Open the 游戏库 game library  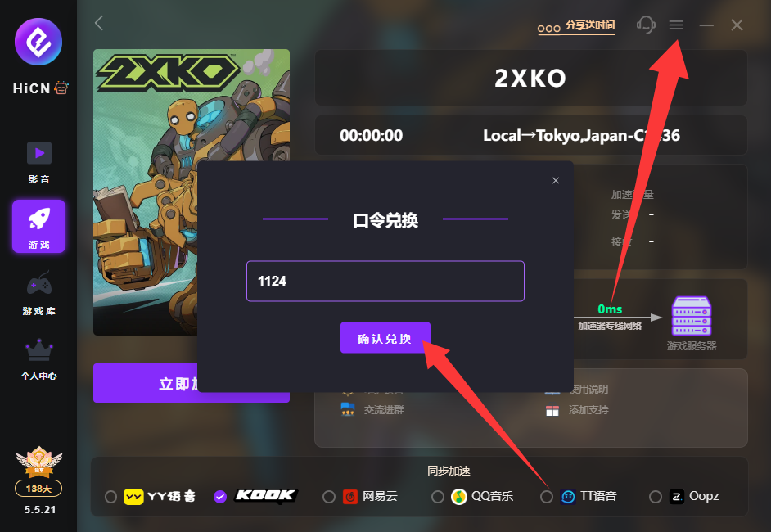38,294
